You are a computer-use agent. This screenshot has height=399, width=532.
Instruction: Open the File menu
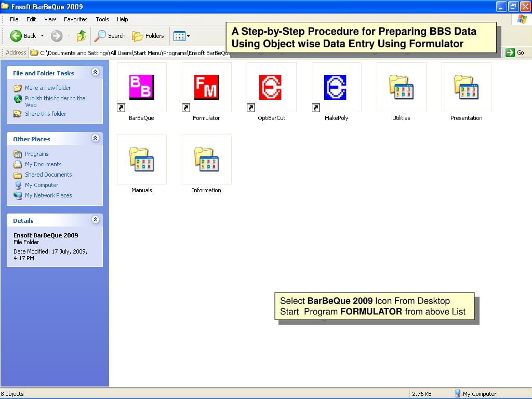(14, 19)
